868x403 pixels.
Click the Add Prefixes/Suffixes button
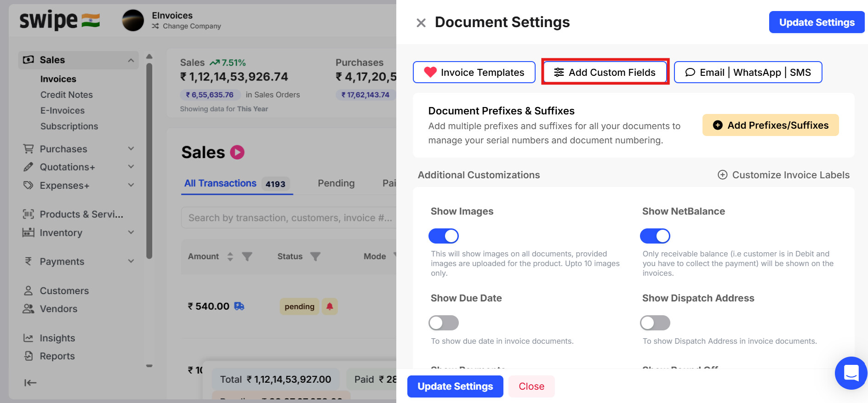(771, 125)
